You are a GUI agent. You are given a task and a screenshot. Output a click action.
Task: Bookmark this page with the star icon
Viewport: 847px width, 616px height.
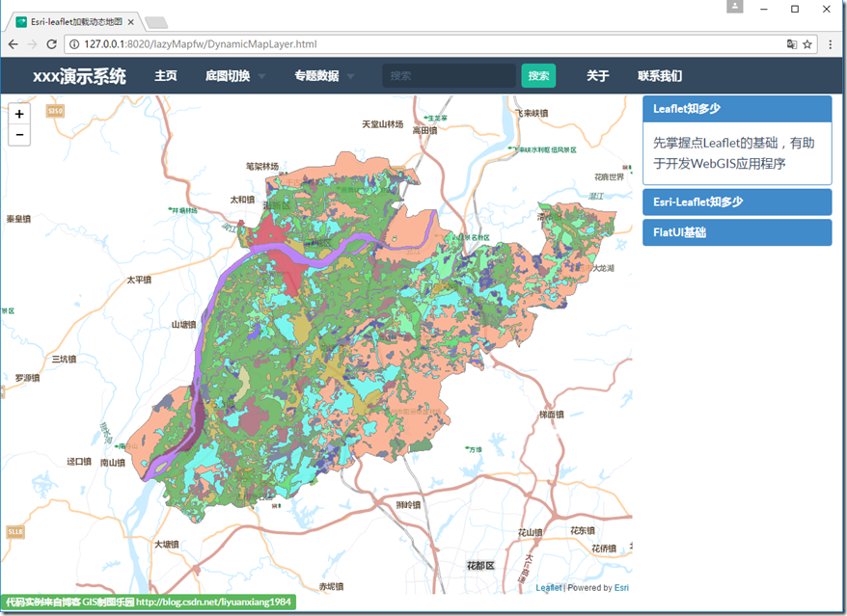pyautogui.click(x=807, y=44)
